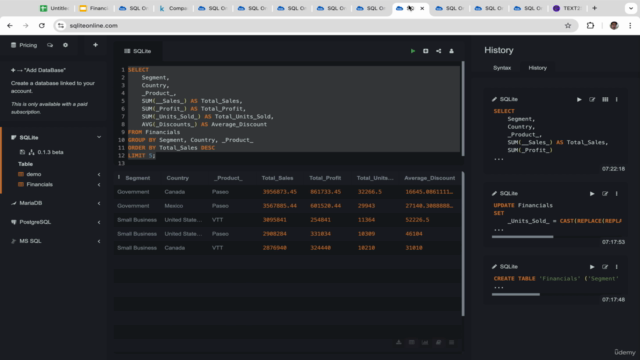Open more options on SELECT history entry

[617, 99]
